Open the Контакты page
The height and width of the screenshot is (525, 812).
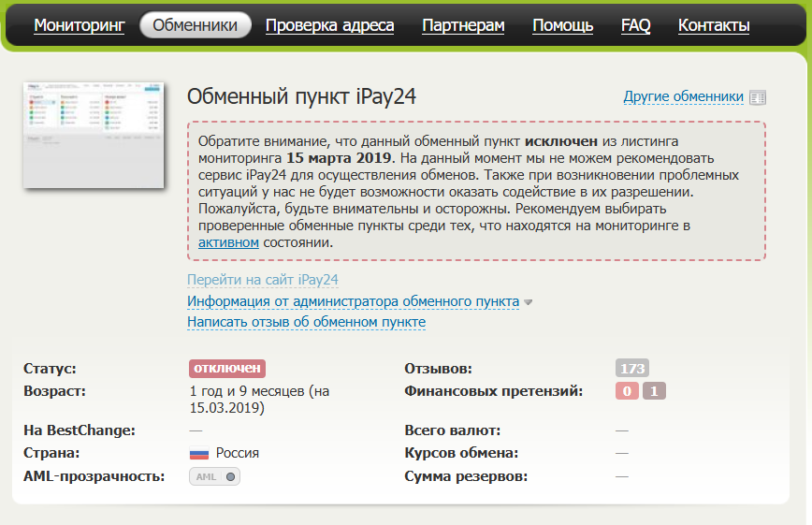pos(714,25)
